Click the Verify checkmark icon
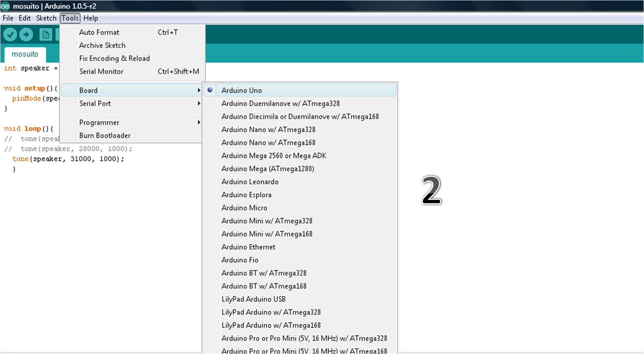This screenshot has height=354, width=644. point(10,35)
